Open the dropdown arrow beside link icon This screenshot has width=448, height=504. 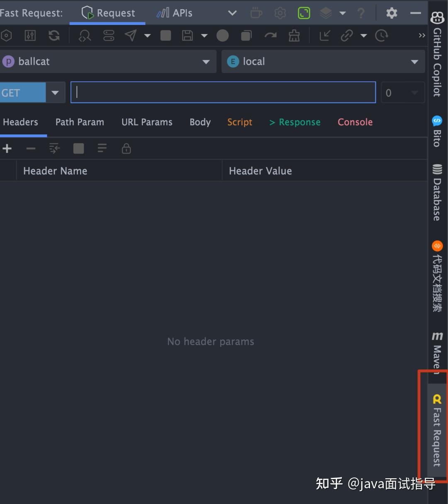tap(364, 36)
